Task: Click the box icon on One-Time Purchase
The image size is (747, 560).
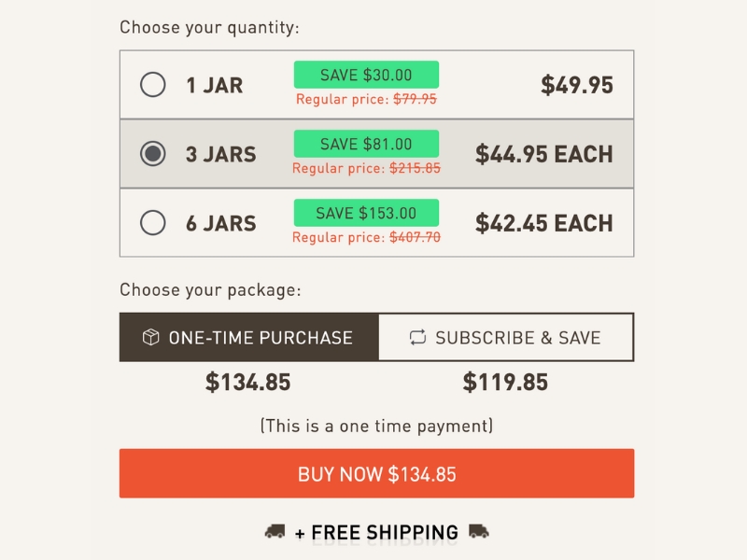Action: click(x=150, y=338)
